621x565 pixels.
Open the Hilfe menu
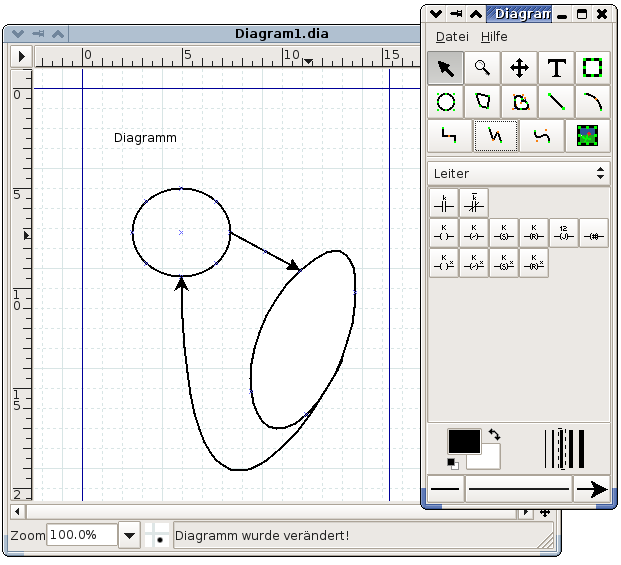494,37
